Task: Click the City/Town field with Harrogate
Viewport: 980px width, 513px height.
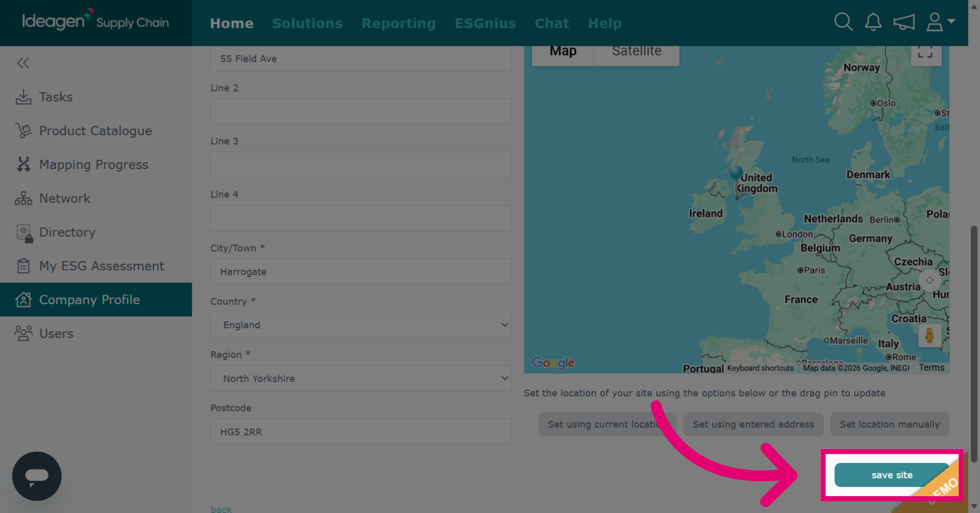Action: pyautogui.click(x=361, y=272)
